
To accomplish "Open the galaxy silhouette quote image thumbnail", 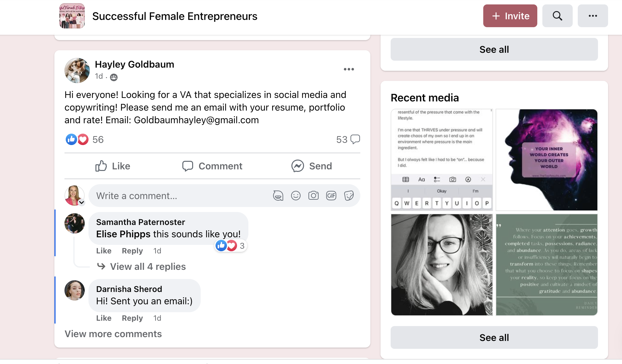I will pyautogui.click(x=546, y=160).
